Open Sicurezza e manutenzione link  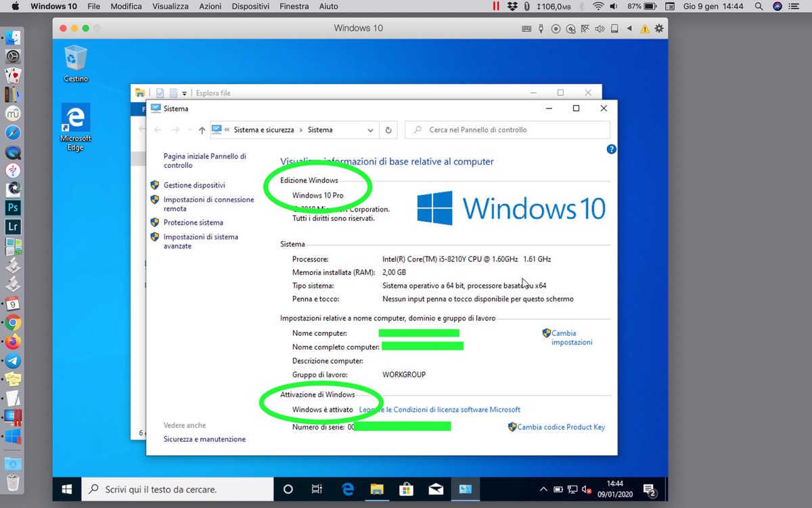click(x=204, y=439)
